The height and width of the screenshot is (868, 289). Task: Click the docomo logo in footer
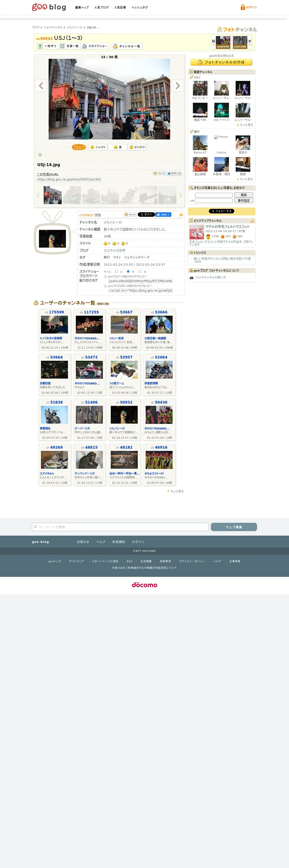pos(144,585)
